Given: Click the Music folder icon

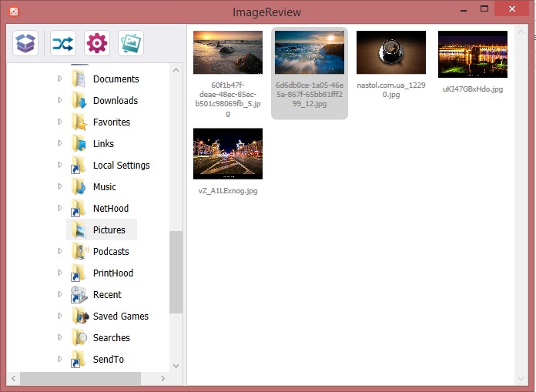Looking at the screenshot, I should pos(79,186).
